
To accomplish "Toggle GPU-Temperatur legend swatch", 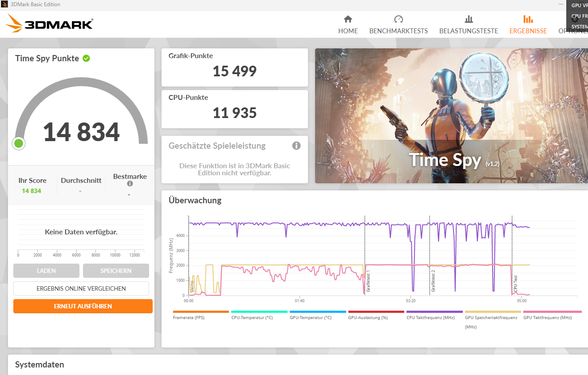I will coord(318,312).
